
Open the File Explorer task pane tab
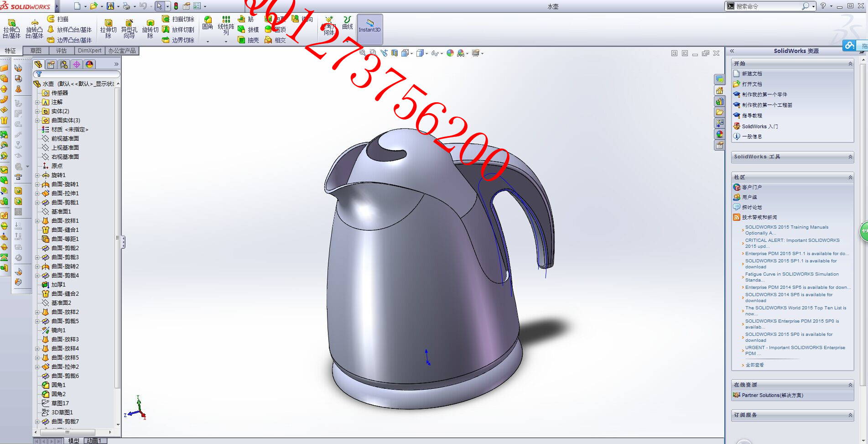pos(720,112)
